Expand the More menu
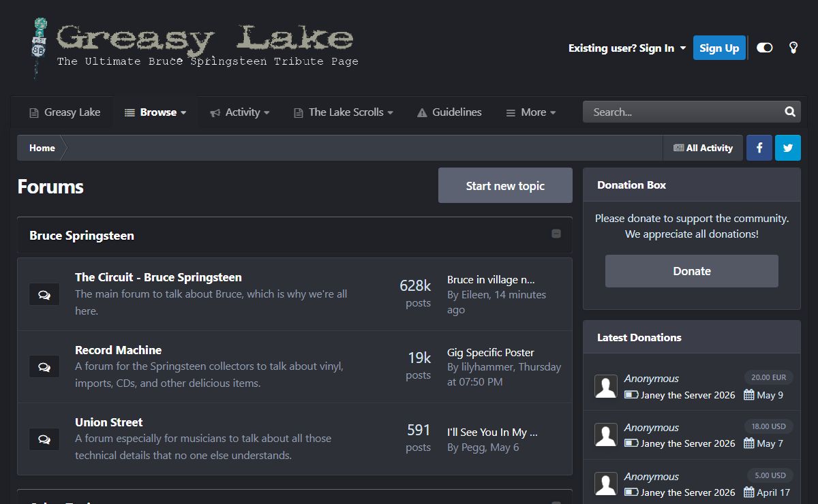Screen dimensions: 818x504 531,112
